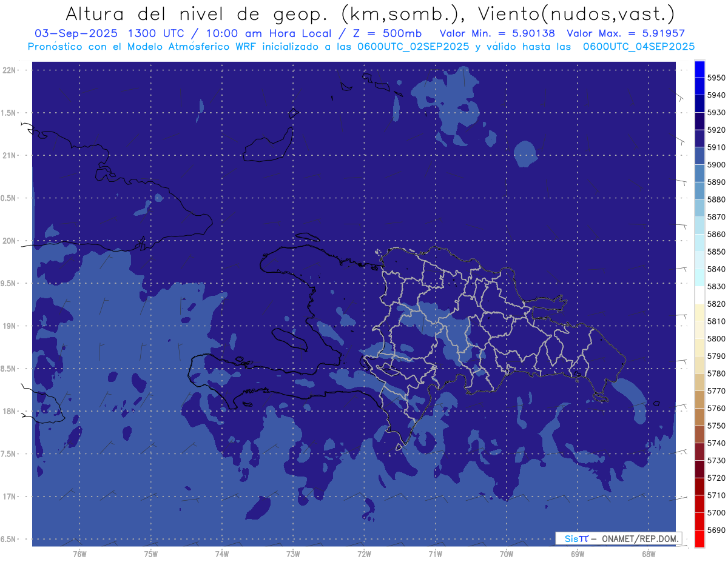Click the 19N latitude axis label

coord(9,326)
